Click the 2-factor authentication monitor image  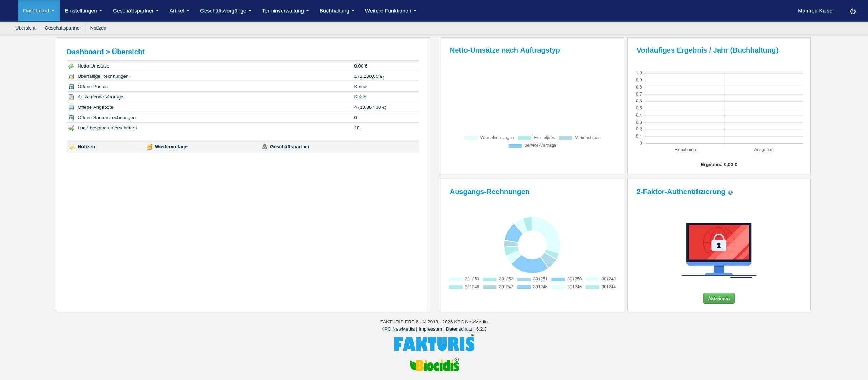(719, 249)
